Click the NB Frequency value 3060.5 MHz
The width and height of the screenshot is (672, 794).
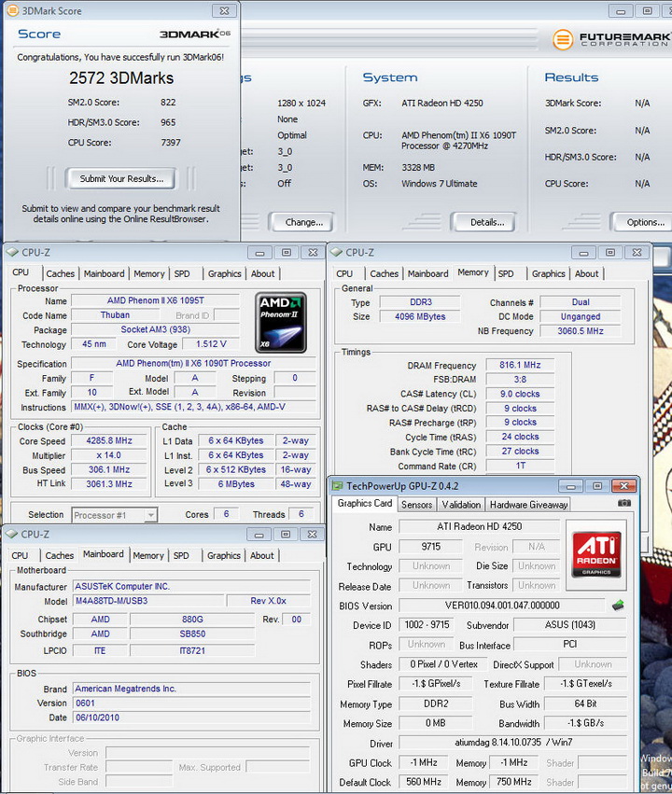coord(581,330)
